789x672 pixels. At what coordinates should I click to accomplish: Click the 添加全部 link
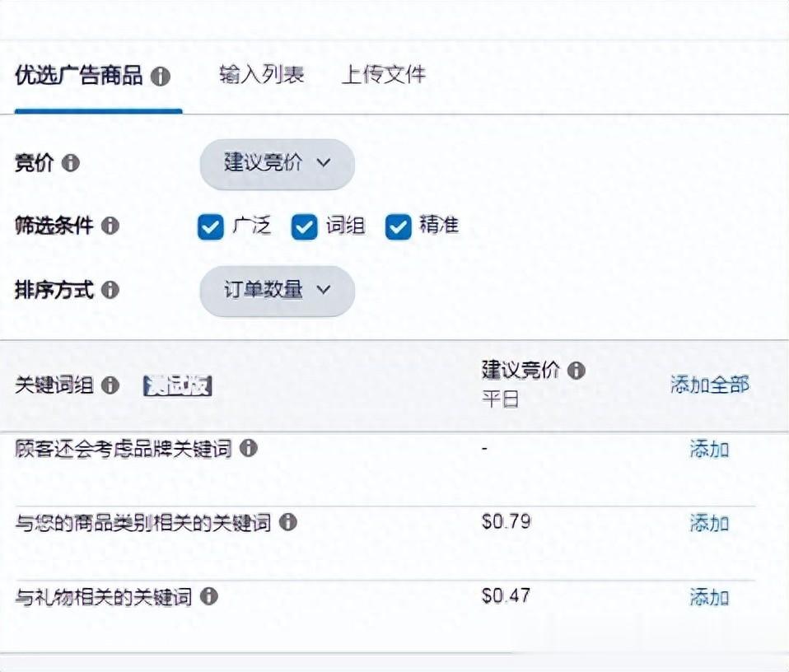(709, 385)
